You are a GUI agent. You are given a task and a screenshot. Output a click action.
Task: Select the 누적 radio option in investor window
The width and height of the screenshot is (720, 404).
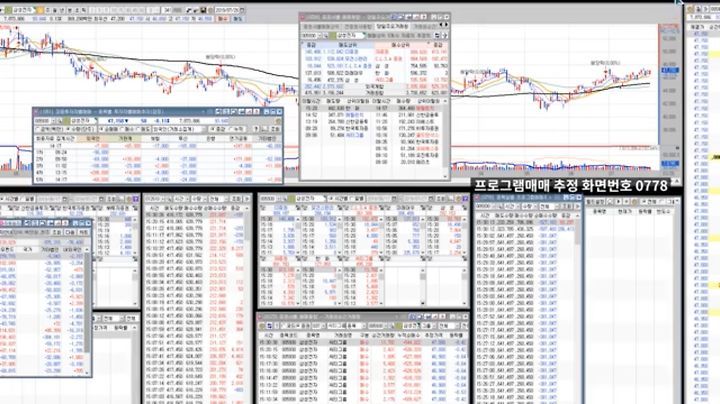click(236, 129)
